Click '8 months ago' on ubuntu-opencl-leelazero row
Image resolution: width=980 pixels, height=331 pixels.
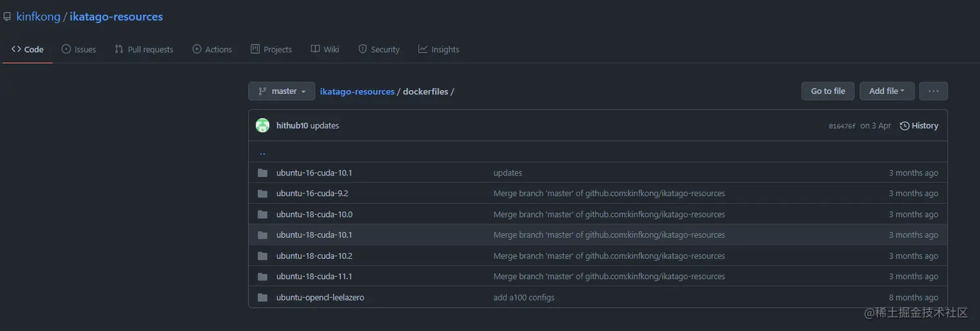tap(913, 297)
